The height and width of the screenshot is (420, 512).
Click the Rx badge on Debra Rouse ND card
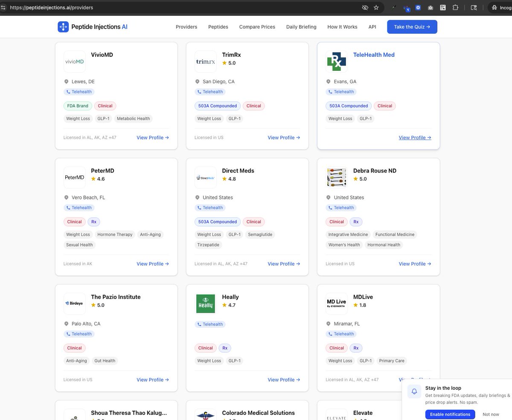356,222
